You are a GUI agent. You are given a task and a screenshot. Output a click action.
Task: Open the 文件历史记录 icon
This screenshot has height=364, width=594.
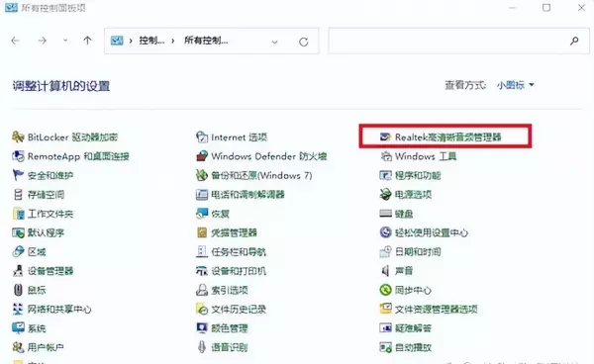[x=202, y=310]
